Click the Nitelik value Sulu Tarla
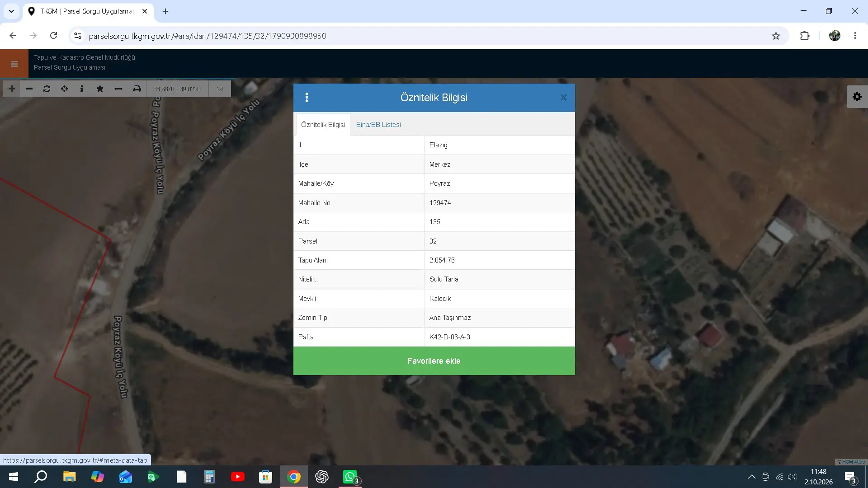 point(444,279)
